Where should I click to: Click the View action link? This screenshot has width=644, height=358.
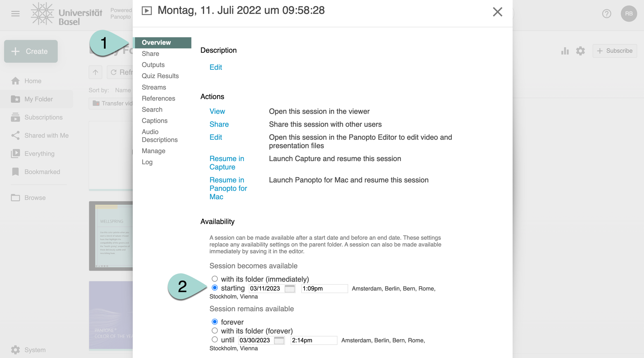tap(217, 111)
